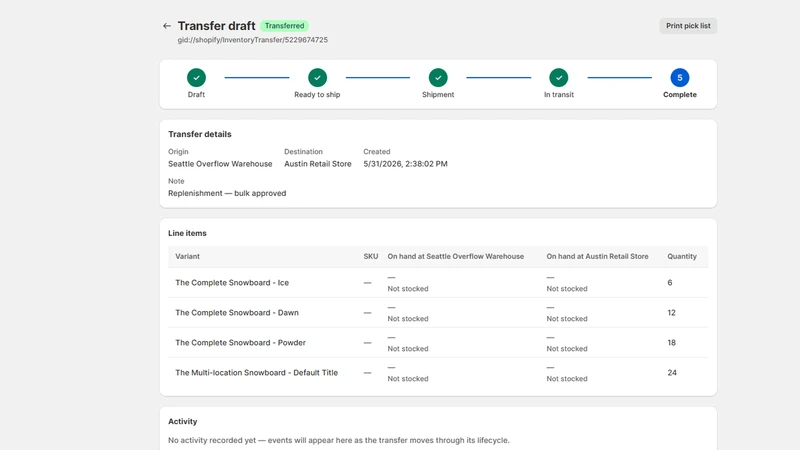
Task: Click the SKU column header
Action: pos(371,256)
